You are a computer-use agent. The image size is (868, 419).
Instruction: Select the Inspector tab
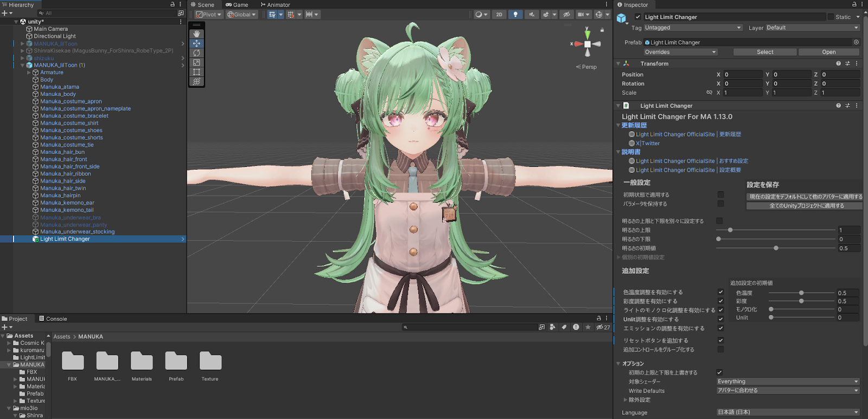[x=633, y=5]
